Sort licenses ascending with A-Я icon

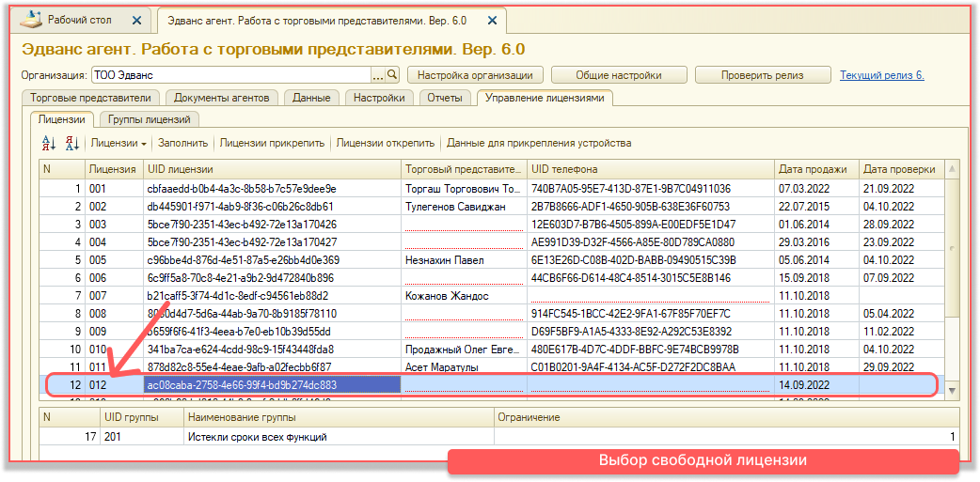coord(49,143)
